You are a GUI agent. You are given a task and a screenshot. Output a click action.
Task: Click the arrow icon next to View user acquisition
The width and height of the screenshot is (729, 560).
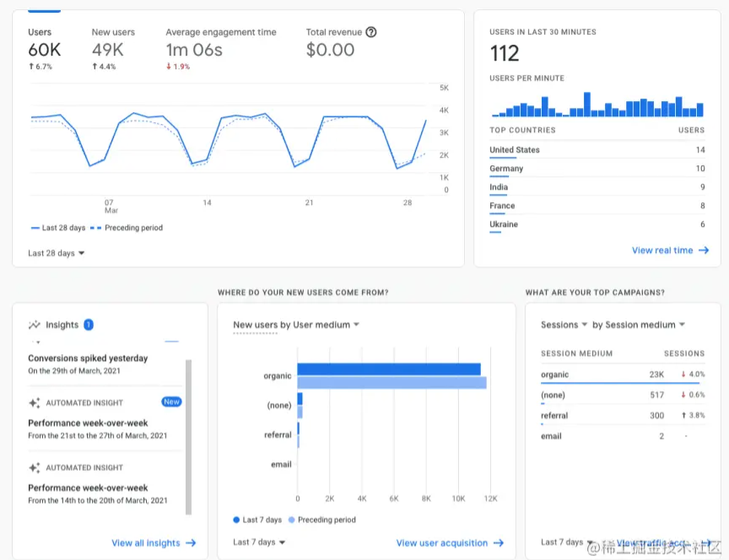[499, 543]
